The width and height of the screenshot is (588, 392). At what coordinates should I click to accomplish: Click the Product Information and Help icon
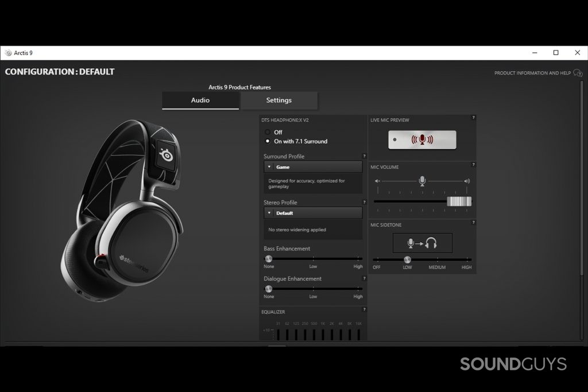(578, 73)
